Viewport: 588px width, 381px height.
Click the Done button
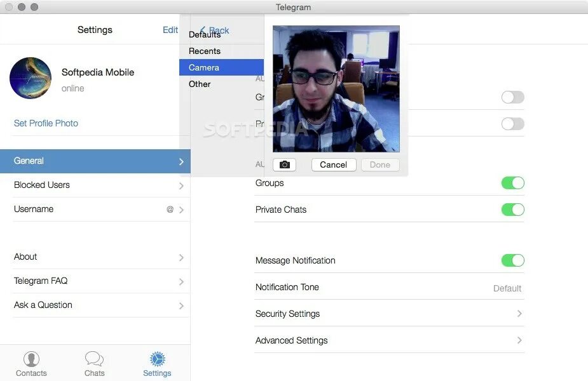[x=380, y=165]
